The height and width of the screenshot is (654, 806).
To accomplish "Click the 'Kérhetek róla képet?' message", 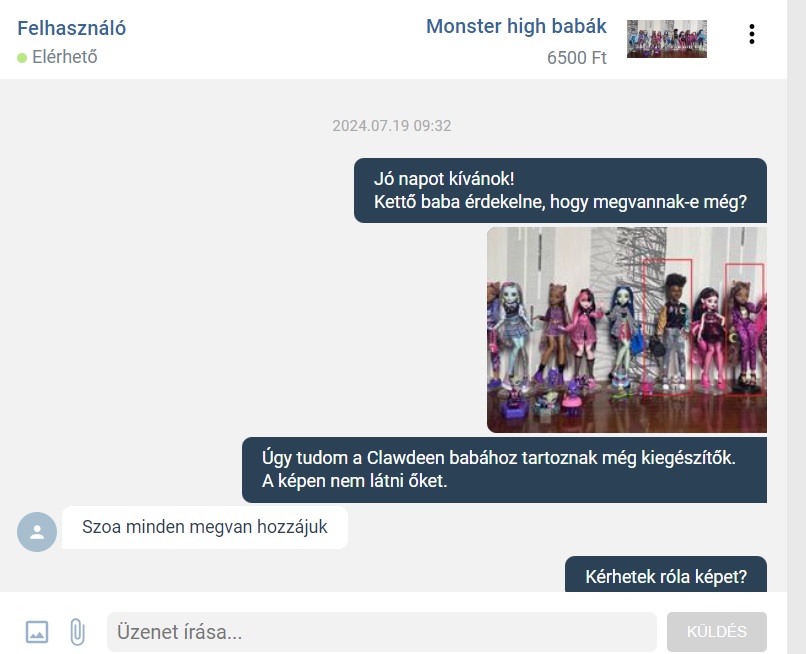I will pyautogui.click(x=666, y=575).
